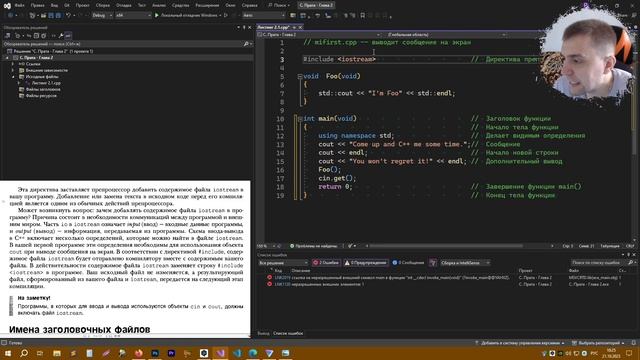Collapse the Foo function code block
The image size is (640, 360).
(x=300, y=76)
